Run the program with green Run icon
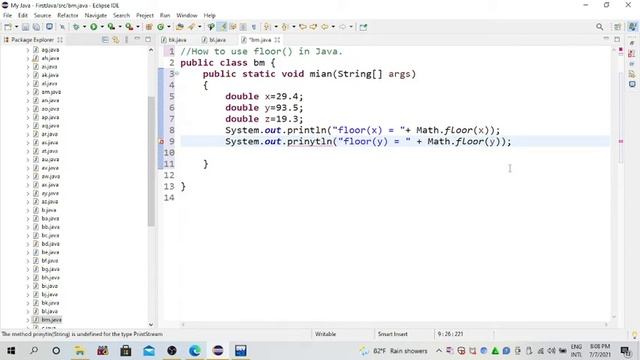 (x=93, y=27)
